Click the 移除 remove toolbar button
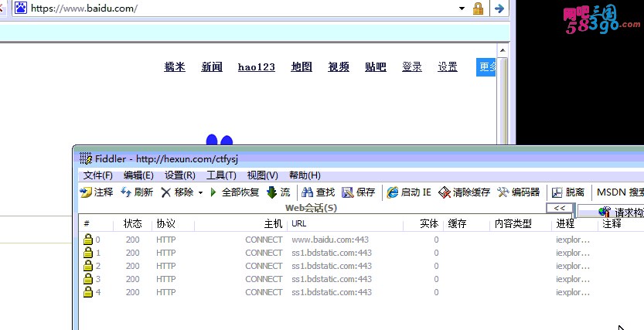Viewport: 644px width, 330px height. (177, 192)
